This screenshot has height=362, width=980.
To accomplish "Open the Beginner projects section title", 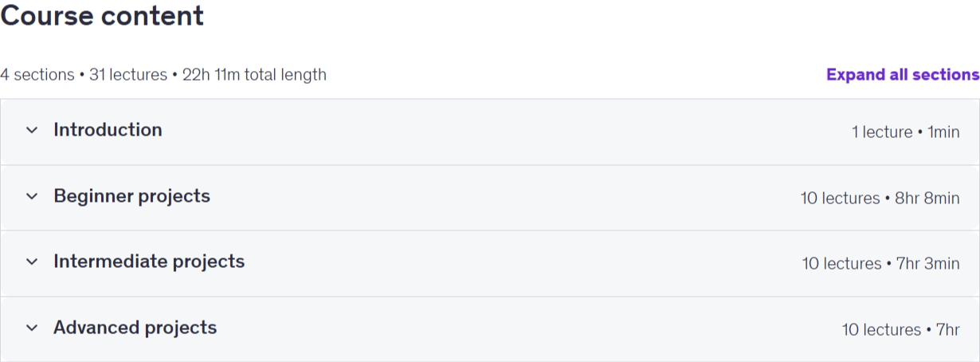I will tap(131, 196).
